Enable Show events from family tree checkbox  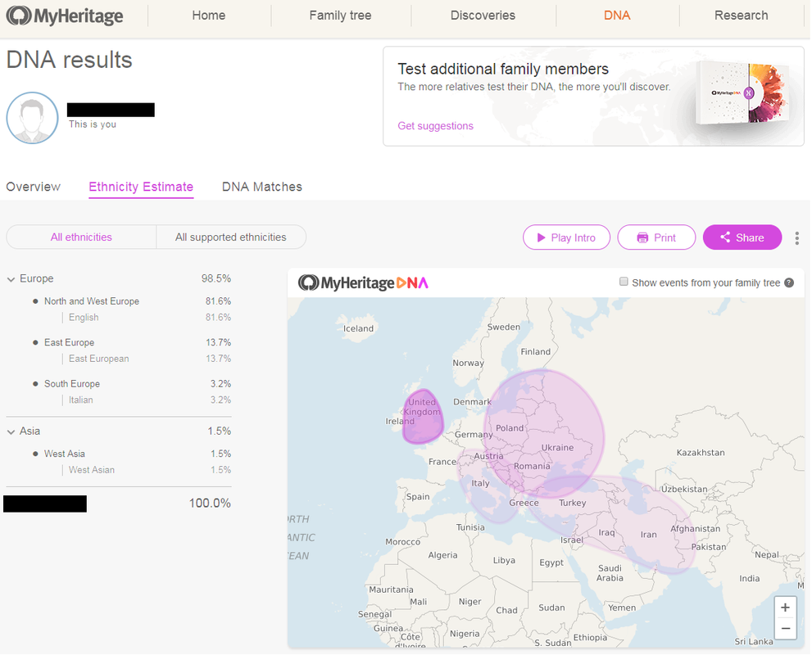tap(624, 282)
